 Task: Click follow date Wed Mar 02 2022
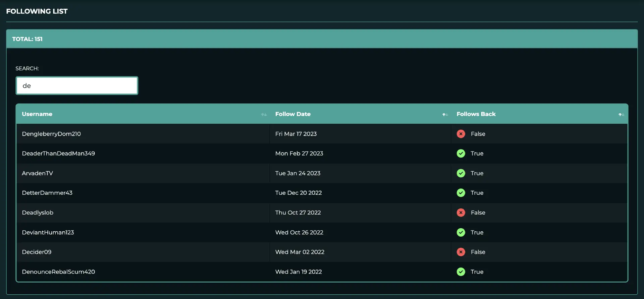[x=300, y=252]
